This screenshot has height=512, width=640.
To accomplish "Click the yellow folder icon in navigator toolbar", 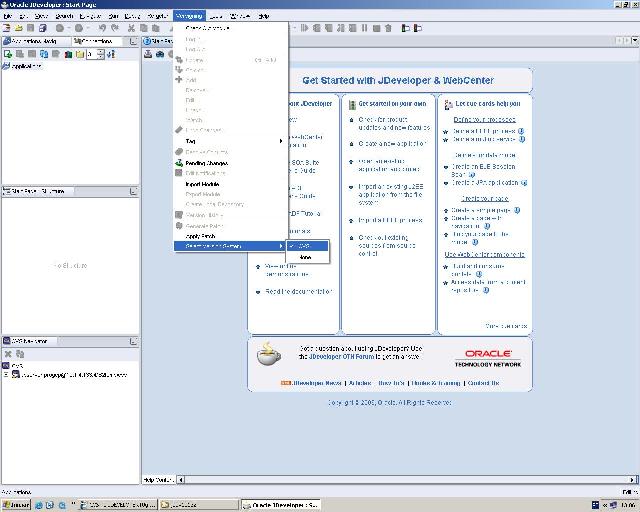I will 80,54.
